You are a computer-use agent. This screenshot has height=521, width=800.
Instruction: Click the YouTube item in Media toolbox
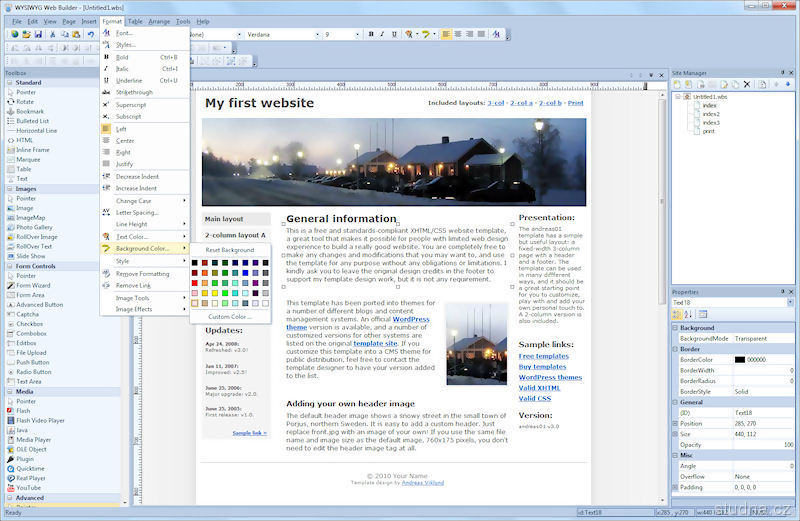28,488
